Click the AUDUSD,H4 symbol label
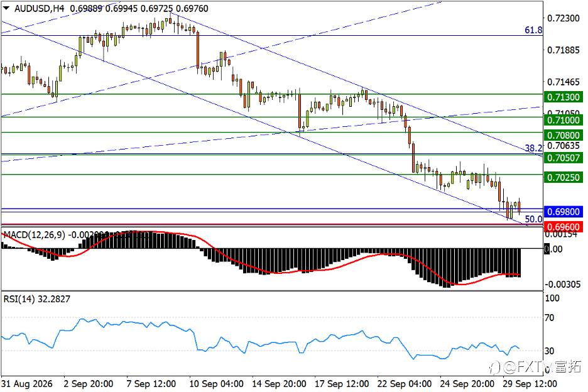This screenshot has height=392, width=588. tap(40, 9)
